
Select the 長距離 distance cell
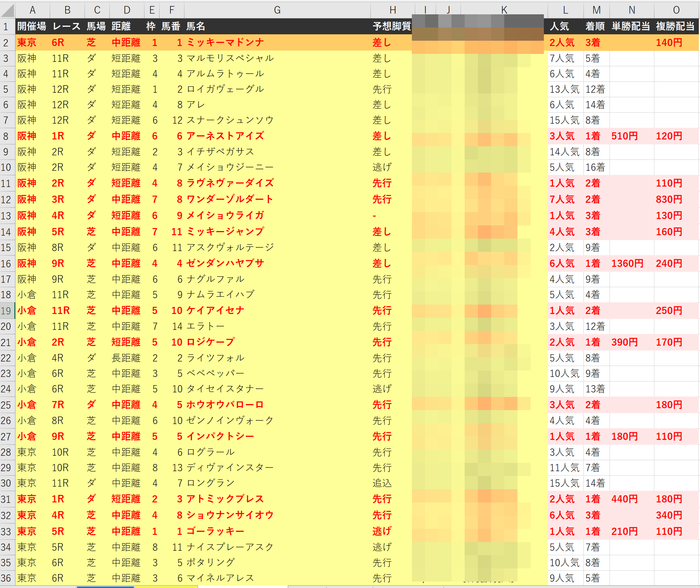pyautogui.click(x=126, y=358)
